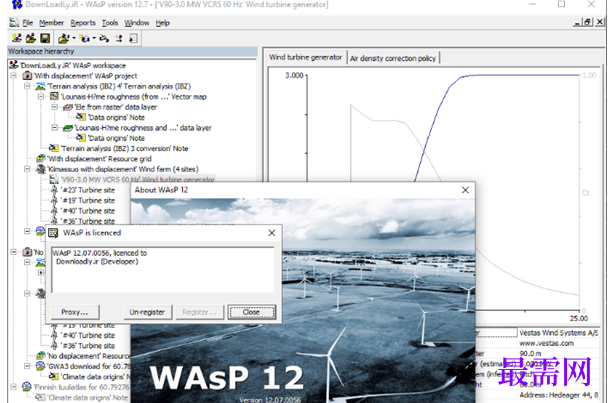
Task: Click the WAsP system icon left of File menu
Action: click(x=14, y=23)
